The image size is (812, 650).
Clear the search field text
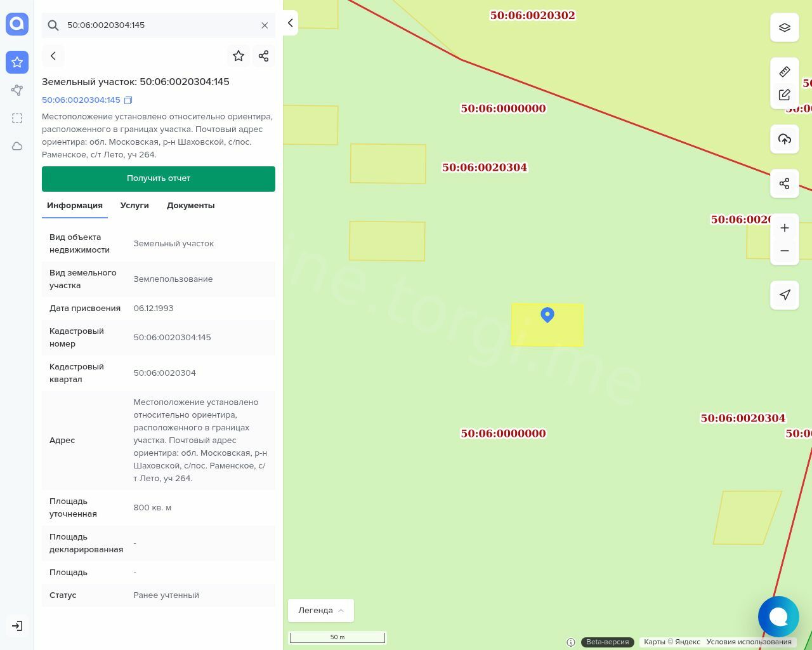pos(265,25)
